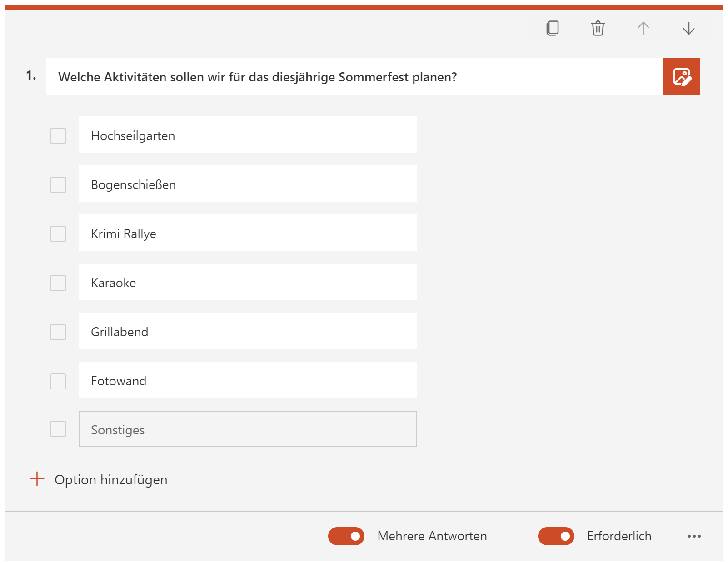Insert an image using the orange picture icon

click(681, 76)
